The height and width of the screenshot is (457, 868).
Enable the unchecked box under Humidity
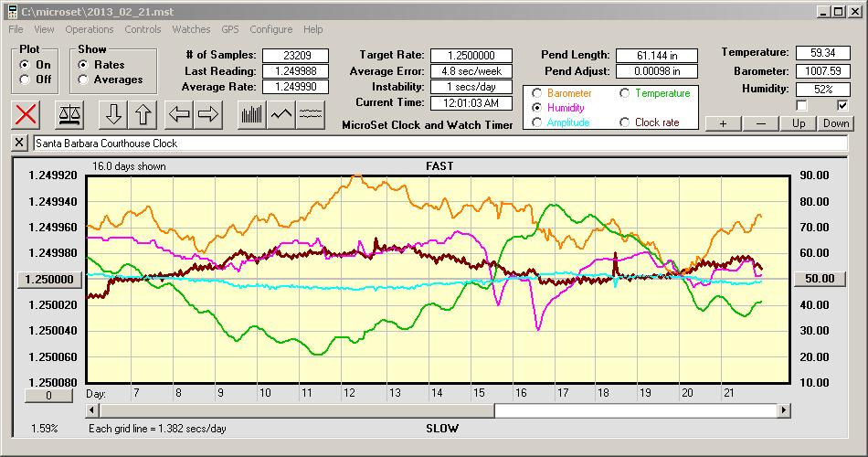pos(802,106)
